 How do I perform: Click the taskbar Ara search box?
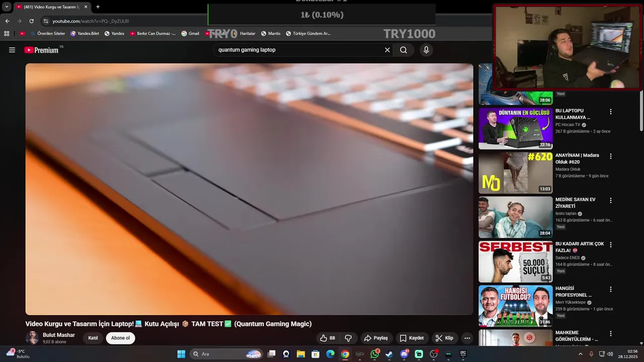click(227, 354)
